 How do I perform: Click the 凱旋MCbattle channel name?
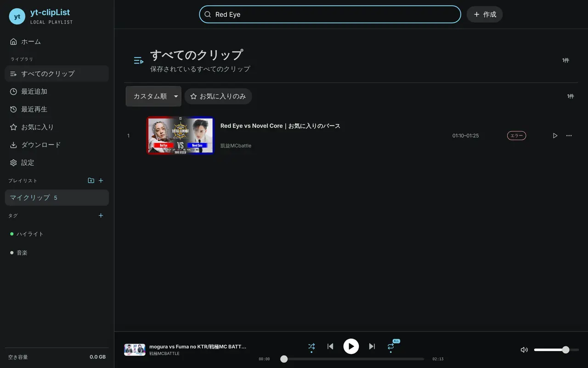[236, 146]
